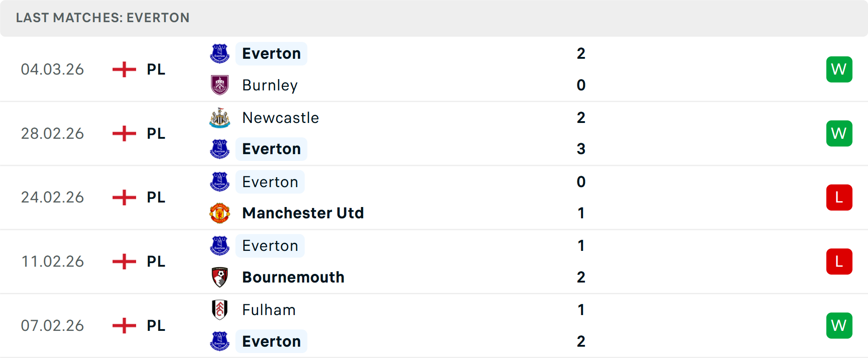Viewport: 868px width, 358px height.
Task: Select the red L badge in Manchester Utd row
Action: tap(839, 197)
